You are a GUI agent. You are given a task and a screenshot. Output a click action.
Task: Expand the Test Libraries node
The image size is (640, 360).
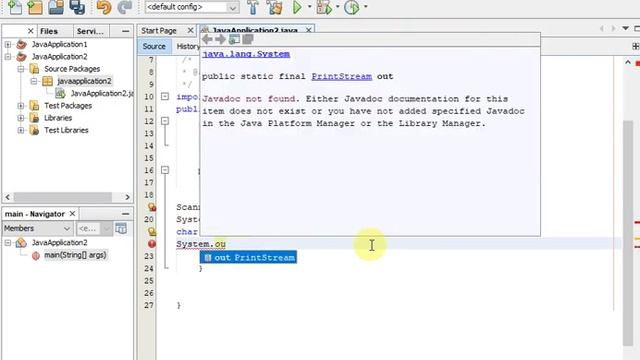click(x=21, y=130)
